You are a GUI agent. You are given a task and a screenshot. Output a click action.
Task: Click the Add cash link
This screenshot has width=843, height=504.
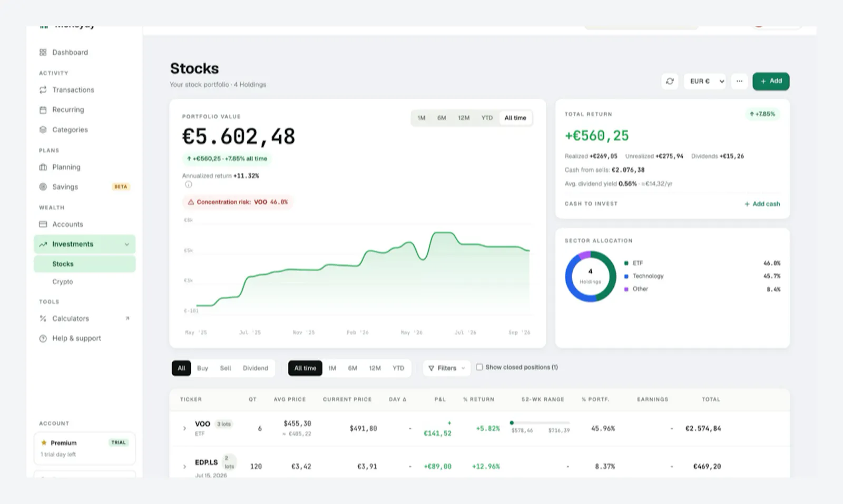coord(762,204)
